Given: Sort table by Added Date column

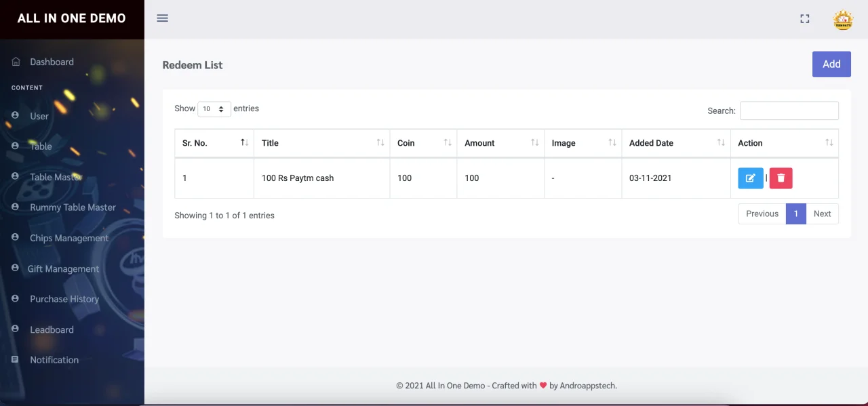Looking at the screenshot, I should tap(676, 143).
